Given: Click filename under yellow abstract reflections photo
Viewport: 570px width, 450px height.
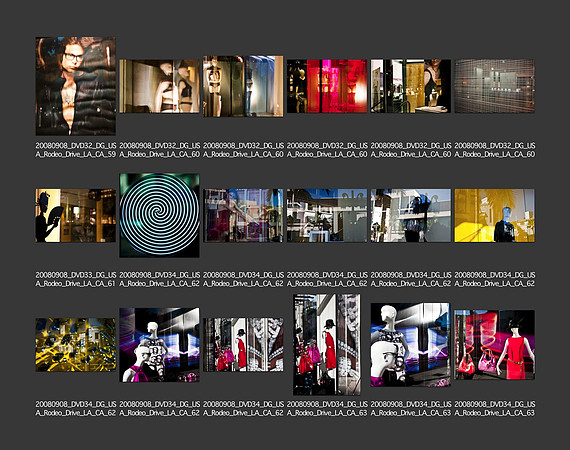Looking at the screenshot, I should point(76,408).
